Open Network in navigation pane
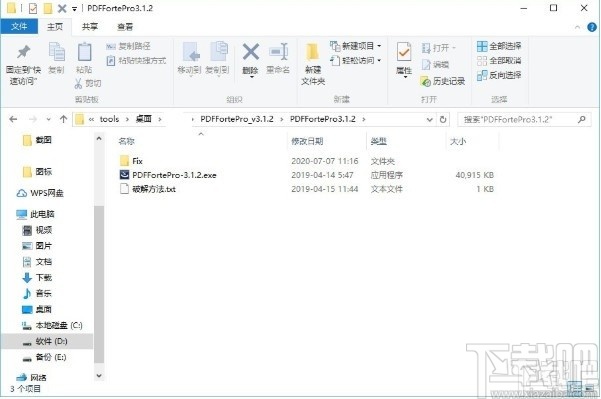This screenshot has height=399, width=601. [x=31, y=378]
